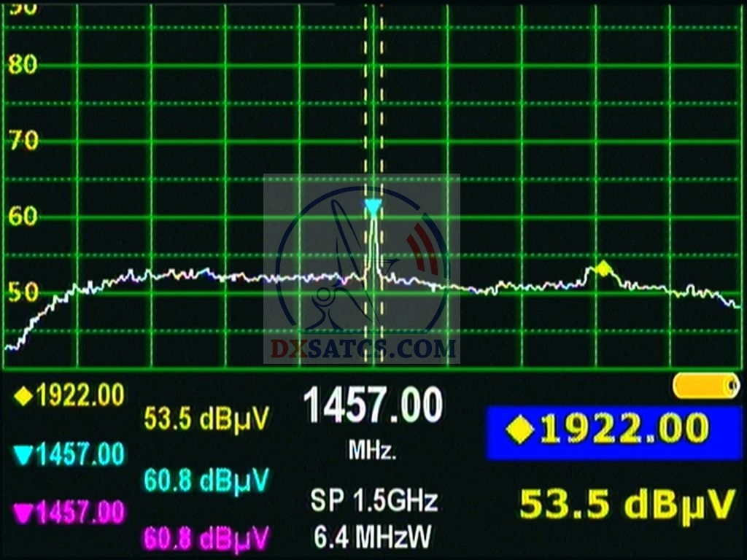Click the MHz. unit label

372,451
